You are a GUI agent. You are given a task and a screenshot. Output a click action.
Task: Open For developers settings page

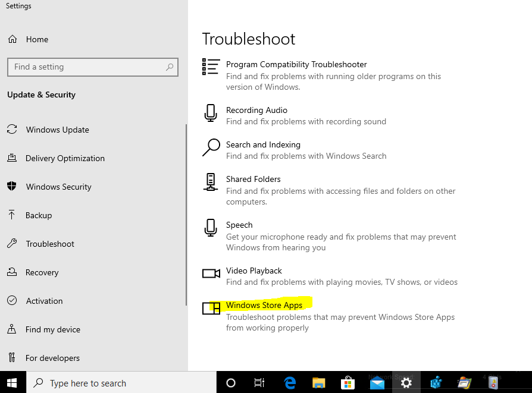coord(52,358)
